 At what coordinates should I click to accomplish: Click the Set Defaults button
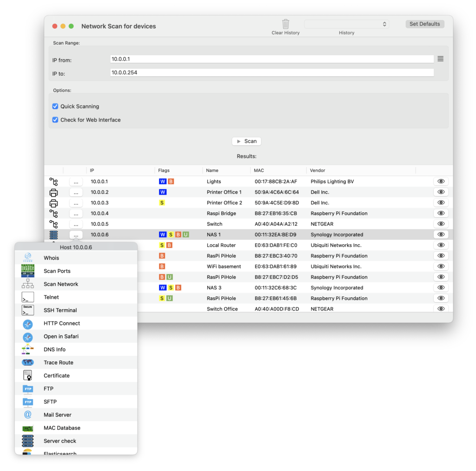[x=424, y=24]
